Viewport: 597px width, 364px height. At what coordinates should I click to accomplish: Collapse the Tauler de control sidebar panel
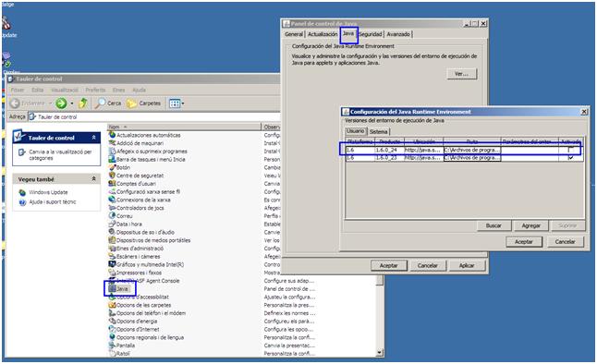pyautogui.click(x=93, y=138)
